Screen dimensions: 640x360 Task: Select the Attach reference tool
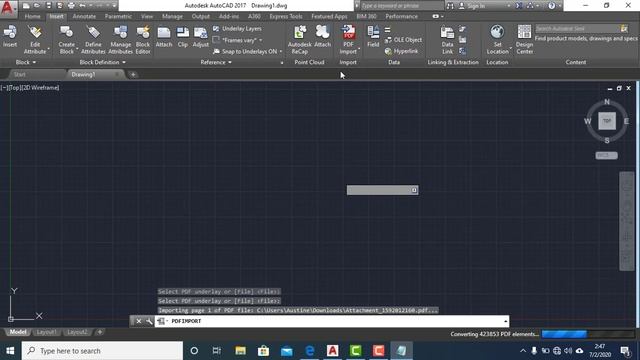[164, 36]
